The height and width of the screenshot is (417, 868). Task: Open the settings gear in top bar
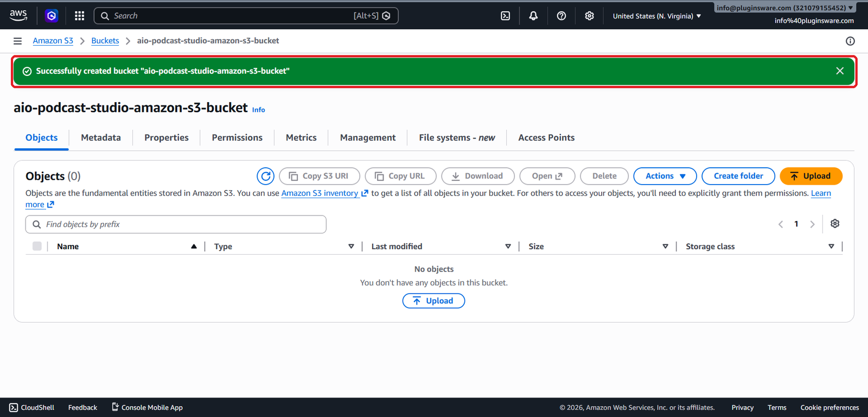pos(590,16)
